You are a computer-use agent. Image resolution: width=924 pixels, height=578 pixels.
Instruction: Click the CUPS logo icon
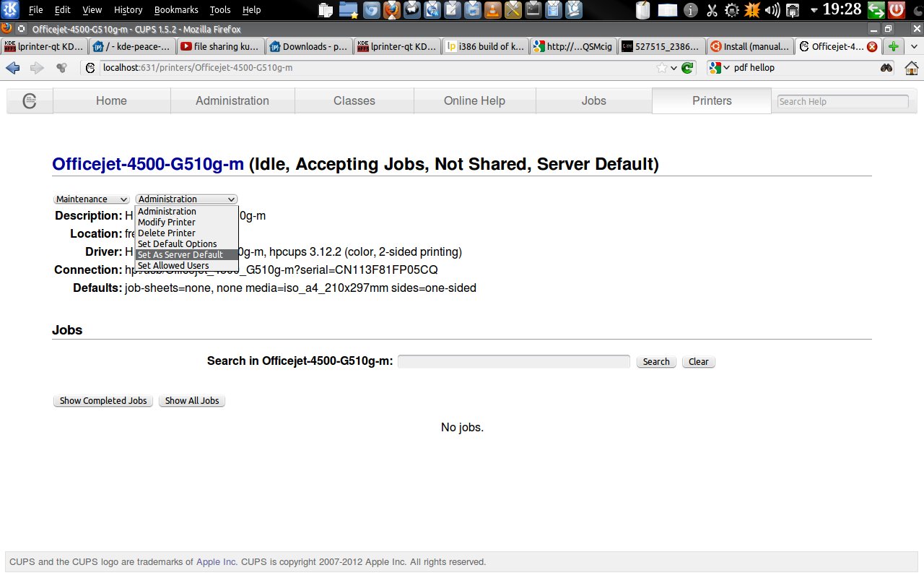tap(30, 101)
